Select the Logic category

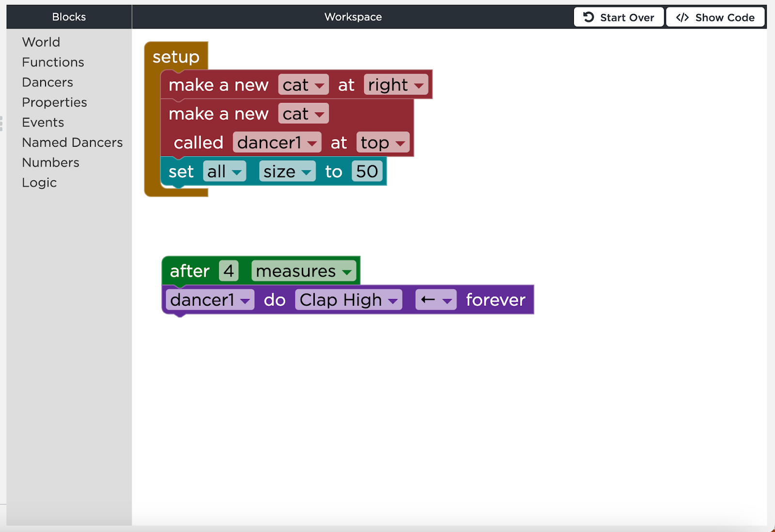pos(39,183)
